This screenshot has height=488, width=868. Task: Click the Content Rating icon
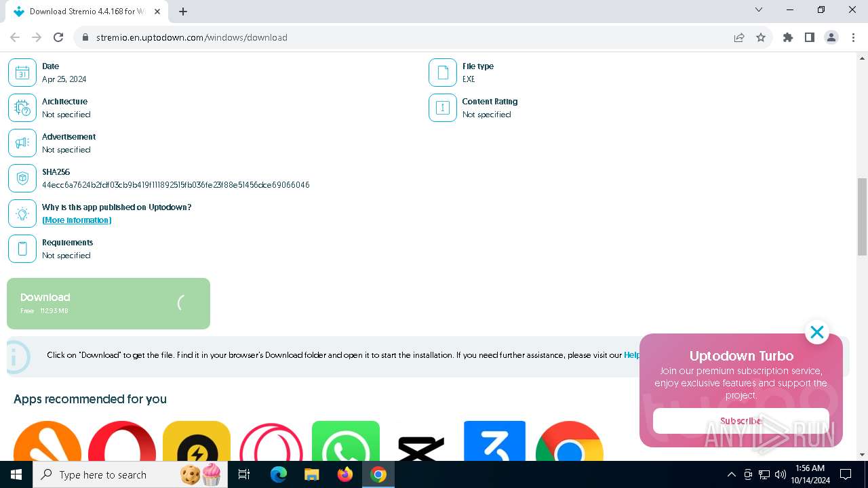click(x=443, y=108)
